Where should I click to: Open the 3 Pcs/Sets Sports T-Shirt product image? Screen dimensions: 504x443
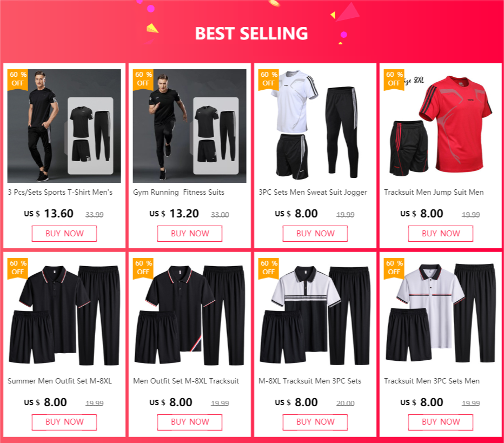[x=64, y=125]
